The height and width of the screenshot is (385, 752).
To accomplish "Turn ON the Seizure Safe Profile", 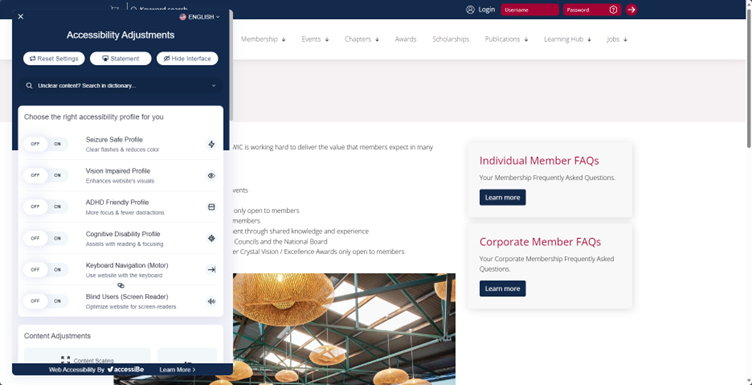I will click(58, 144).
